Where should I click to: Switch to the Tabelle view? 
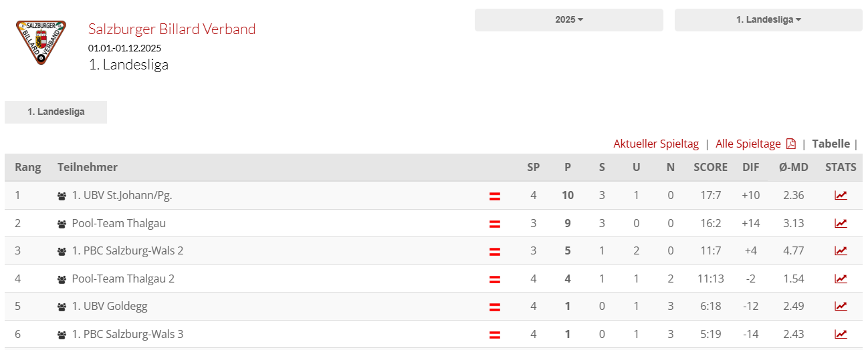coord(831,144)
